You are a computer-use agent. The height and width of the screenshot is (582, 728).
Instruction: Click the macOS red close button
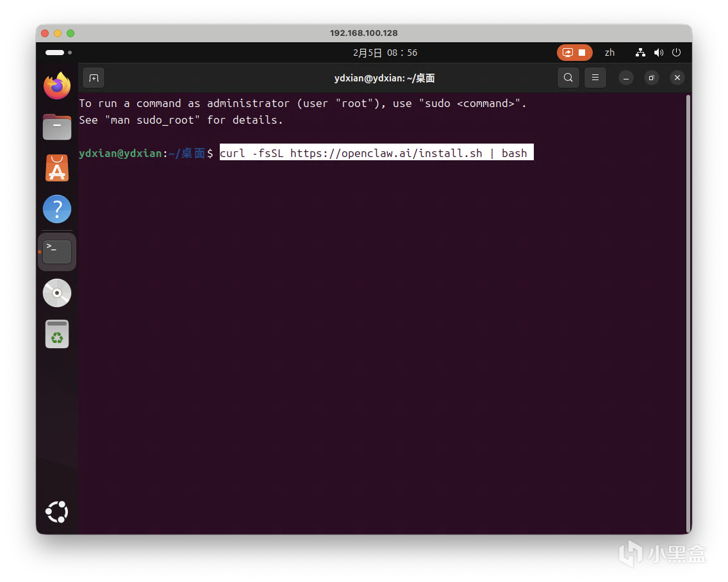point(45,33)
